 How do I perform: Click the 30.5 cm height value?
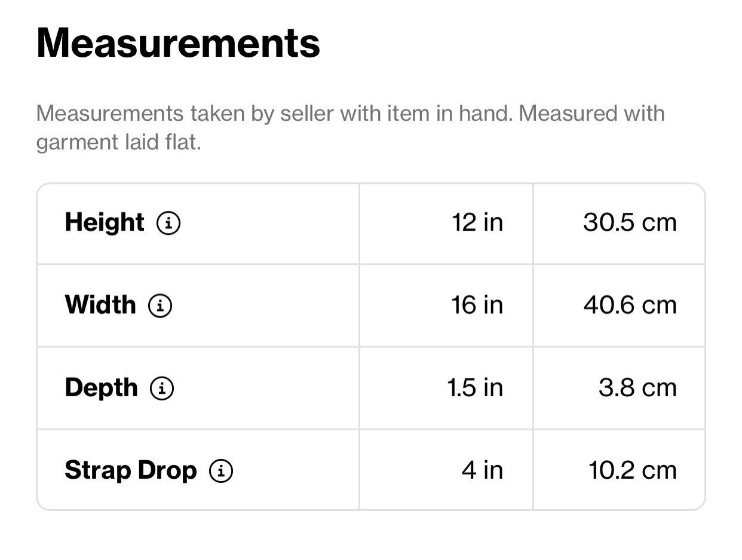[630, 223]
